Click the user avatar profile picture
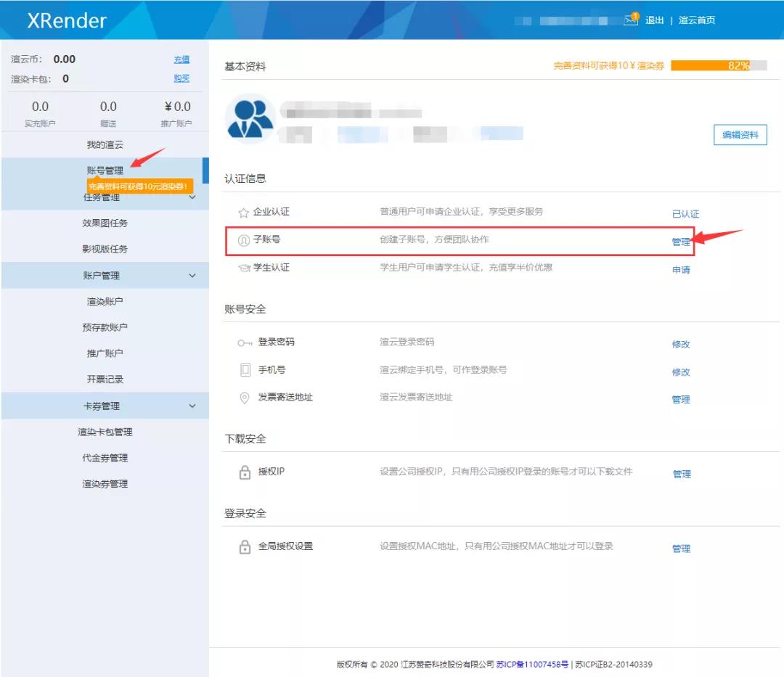 click(x=250, y=120)
